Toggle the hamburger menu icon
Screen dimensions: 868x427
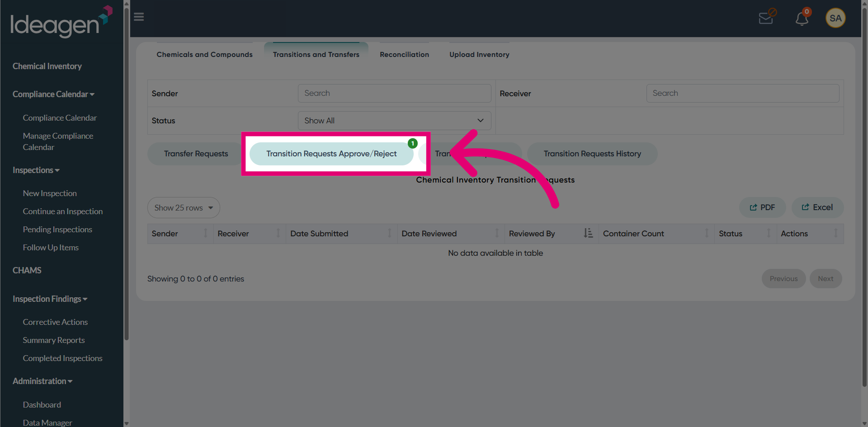(x=139, y=17)
